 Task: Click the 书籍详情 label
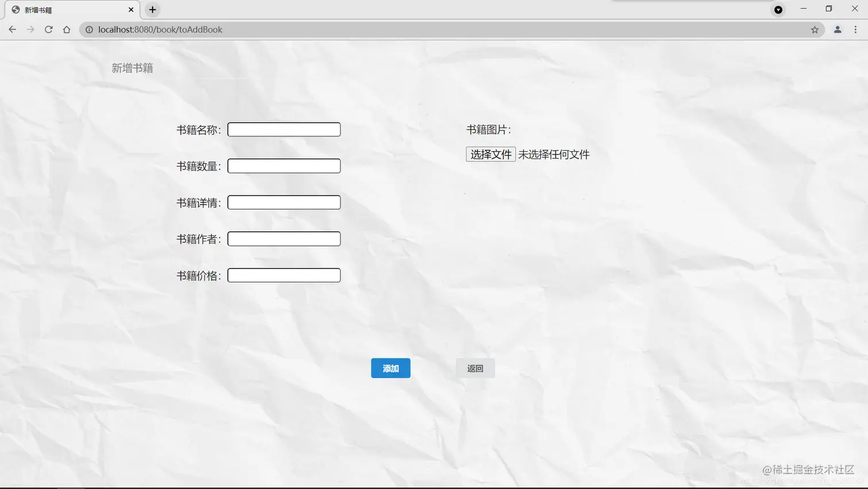pos(199,203)
